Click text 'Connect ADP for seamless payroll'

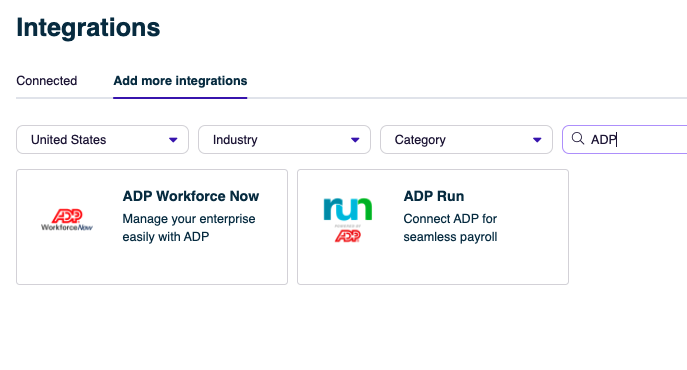click(x=450, y=228)
